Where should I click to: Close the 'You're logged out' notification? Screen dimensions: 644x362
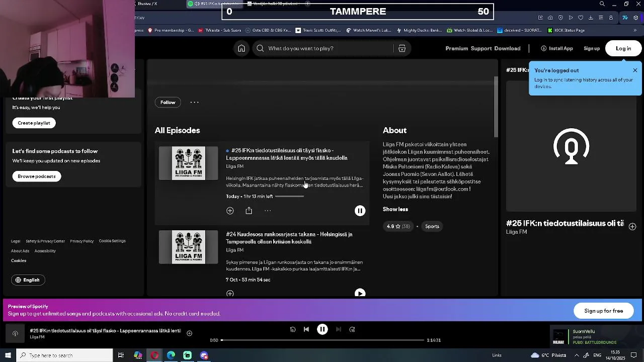pyautogui.click(x=635, y=70)
